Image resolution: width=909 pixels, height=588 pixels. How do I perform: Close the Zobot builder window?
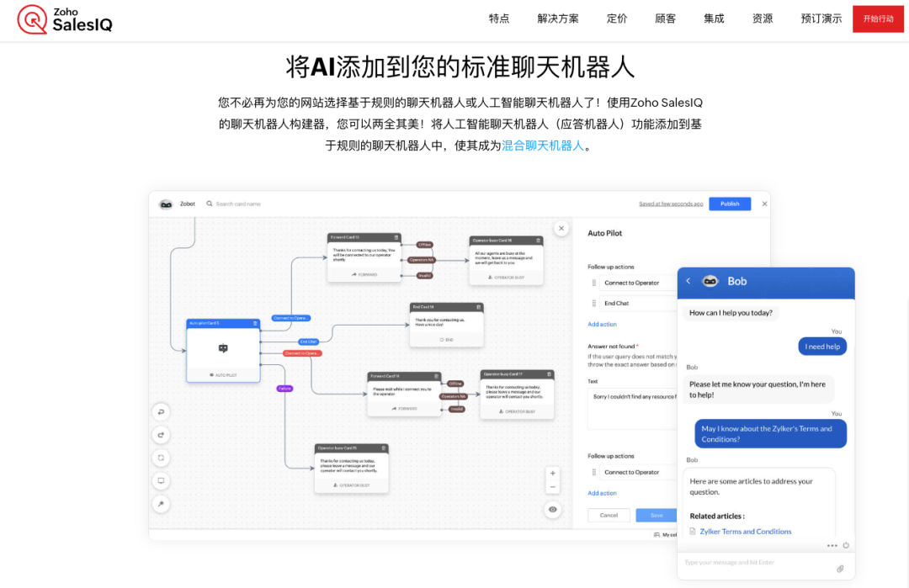764,204
